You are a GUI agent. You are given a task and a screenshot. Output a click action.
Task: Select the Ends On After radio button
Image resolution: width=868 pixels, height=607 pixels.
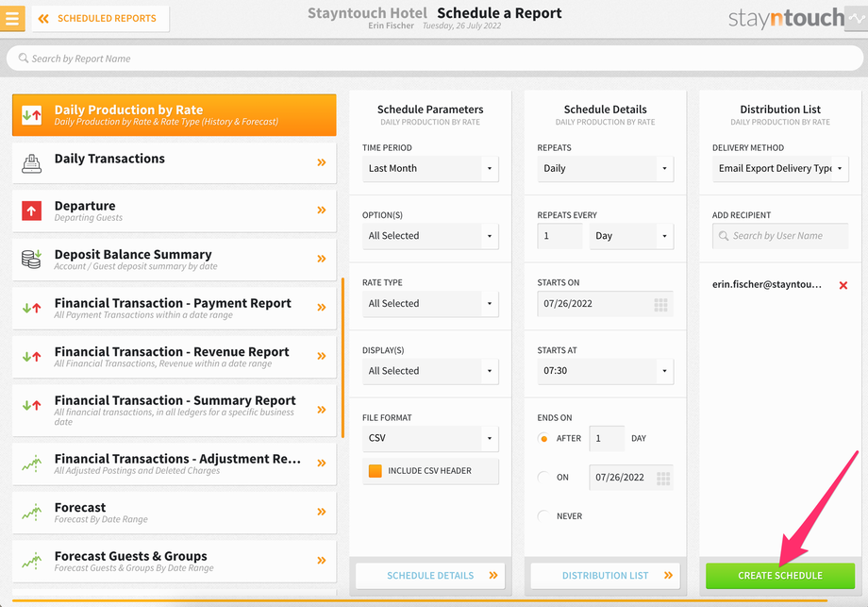tap(543, 439)
